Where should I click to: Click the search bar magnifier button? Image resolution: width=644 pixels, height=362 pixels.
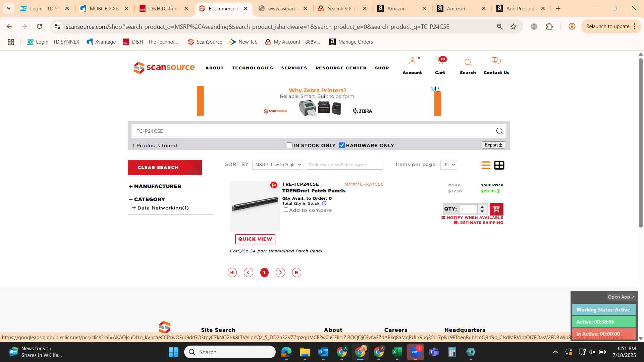pos(499,131)
